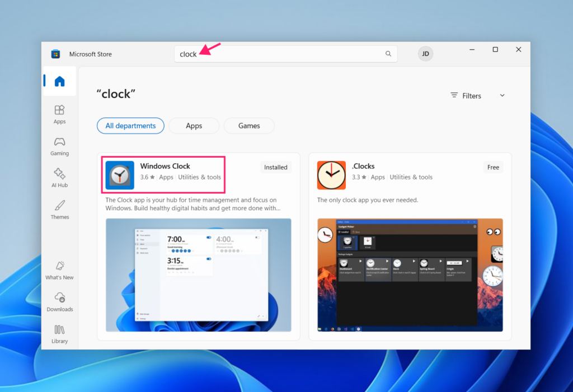Click Utilities & tools under Windows Clock
The height and width of the screenshot is (392, 573).
[200, 177]
